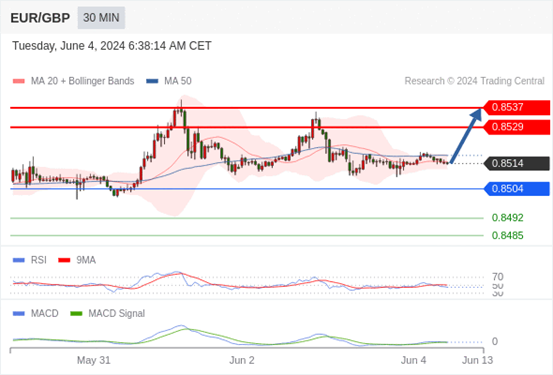Click the 0.8485 support level value
Screen dimensions: 553x375
tap(508, 235)
